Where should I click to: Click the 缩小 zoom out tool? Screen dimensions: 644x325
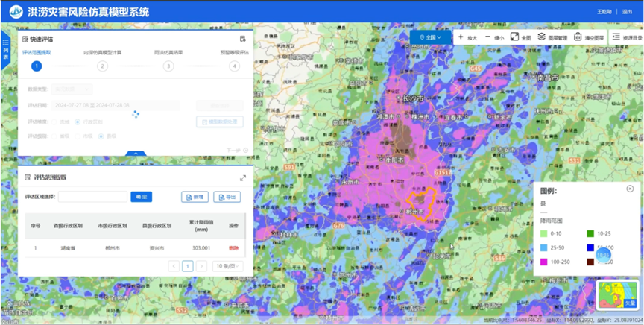click(494, 37)
